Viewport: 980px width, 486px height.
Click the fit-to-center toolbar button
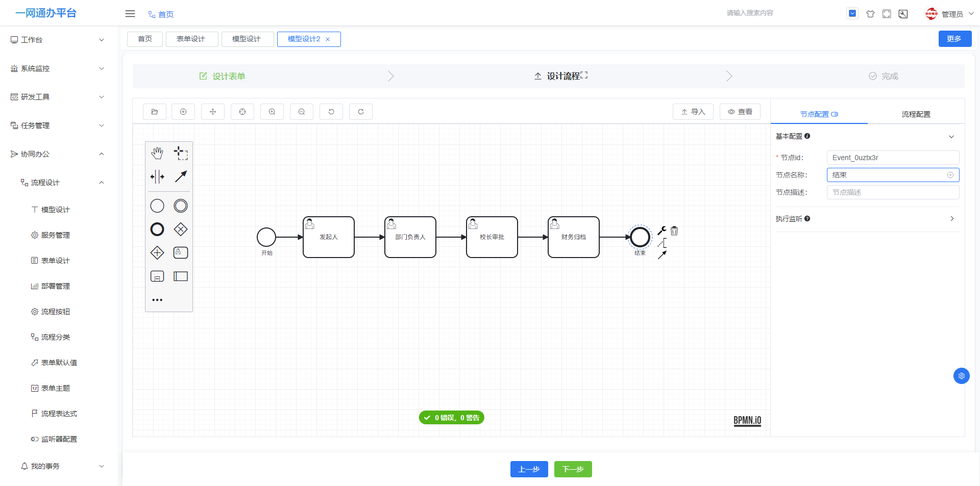pyautogui.click(x=242, y=112)
